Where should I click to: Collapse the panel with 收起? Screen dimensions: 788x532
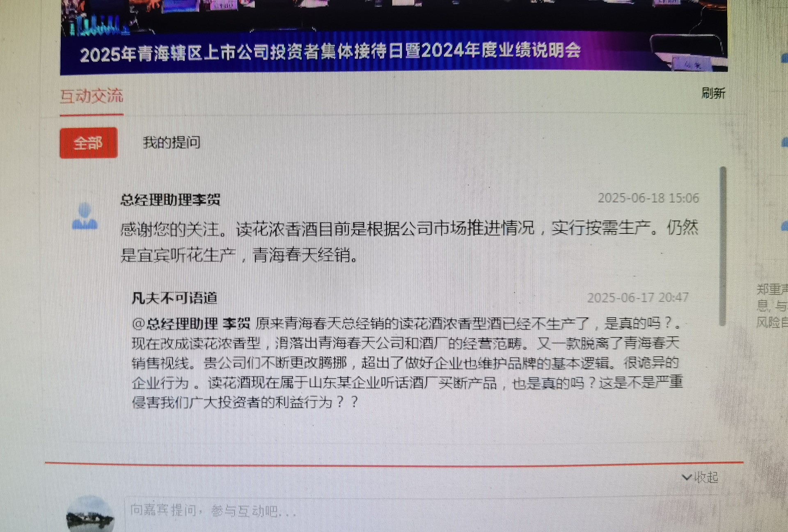[x=706, y=477]
